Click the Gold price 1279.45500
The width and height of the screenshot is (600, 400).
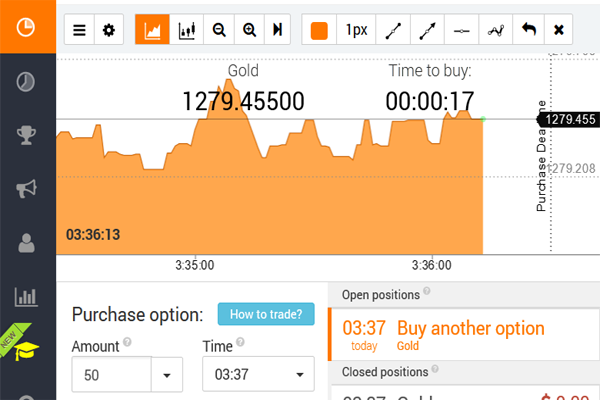[243, 101]
